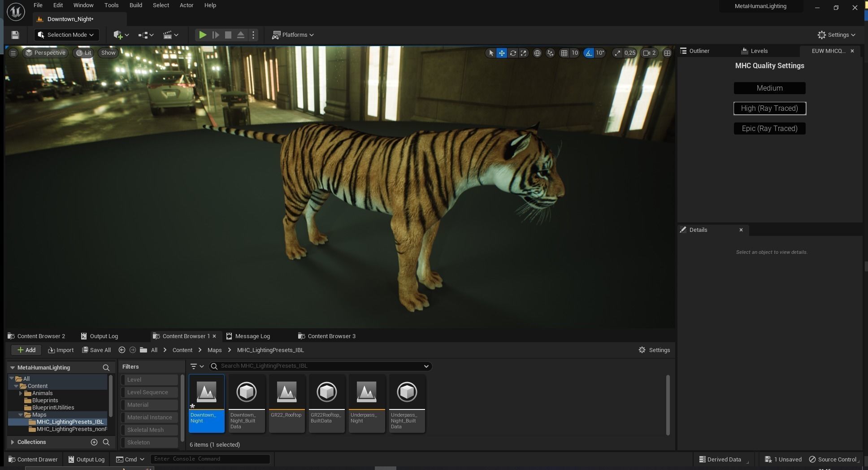The width and height of the screenshot is (868, 470).
Task: Open the Lit view mode menu
Action: (x=83, y=53)
